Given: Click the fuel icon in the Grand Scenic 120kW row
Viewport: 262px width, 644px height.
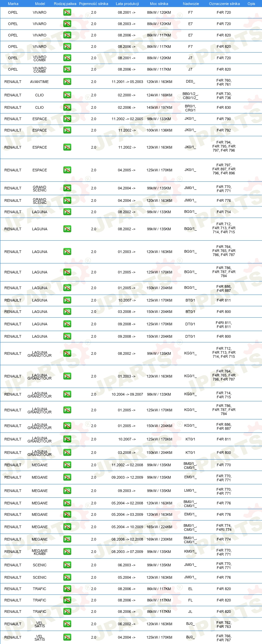Looking at the screenshot, I should click(x=67, y=200).
